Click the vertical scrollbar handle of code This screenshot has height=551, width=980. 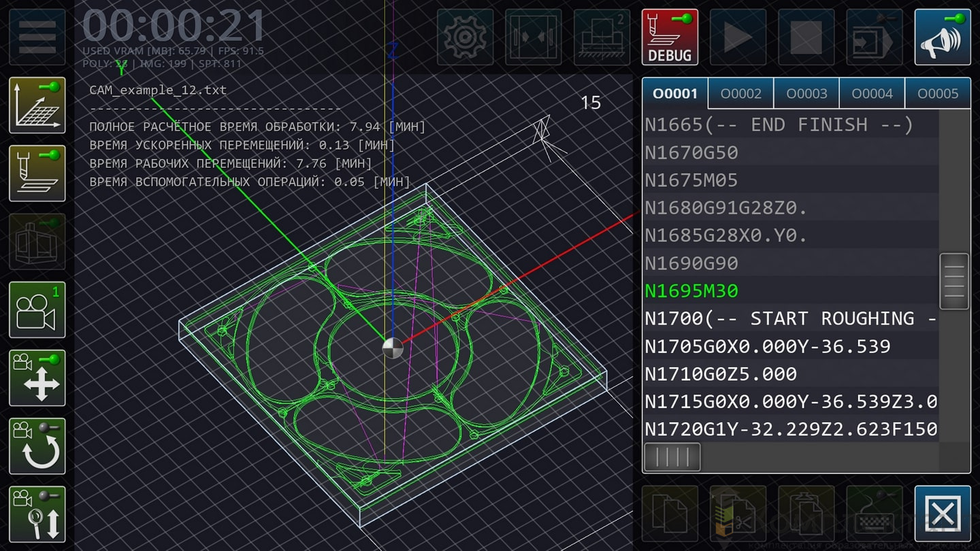click(954, 281)
